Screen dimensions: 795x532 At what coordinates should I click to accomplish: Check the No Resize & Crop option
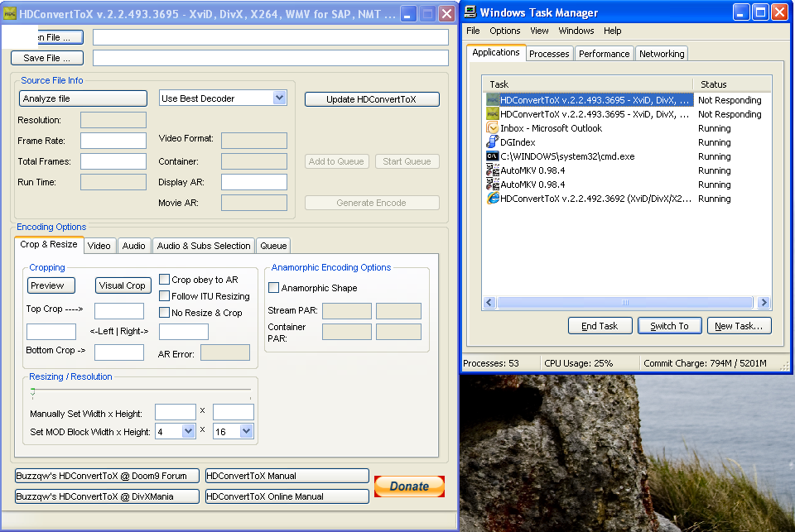point(164,313)
